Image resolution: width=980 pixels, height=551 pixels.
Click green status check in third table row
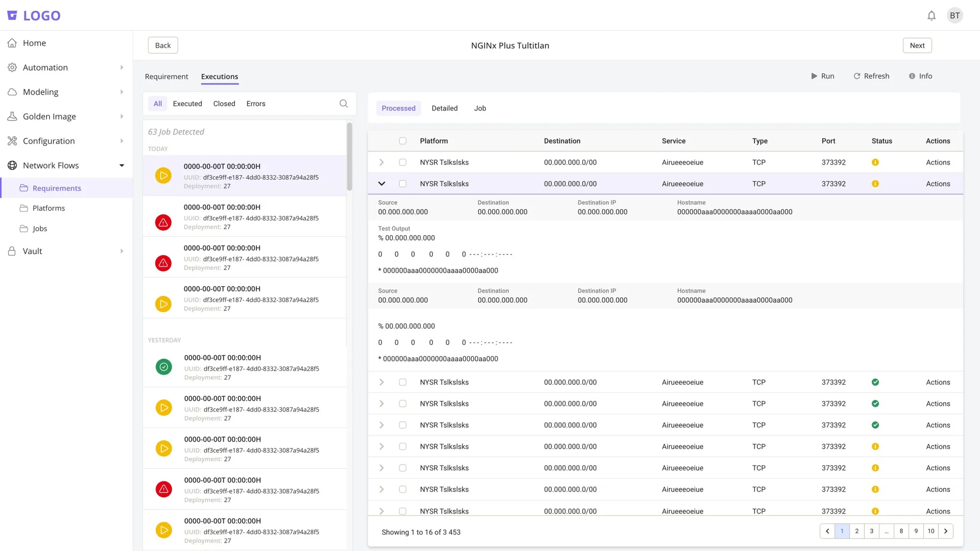(875, 382)
